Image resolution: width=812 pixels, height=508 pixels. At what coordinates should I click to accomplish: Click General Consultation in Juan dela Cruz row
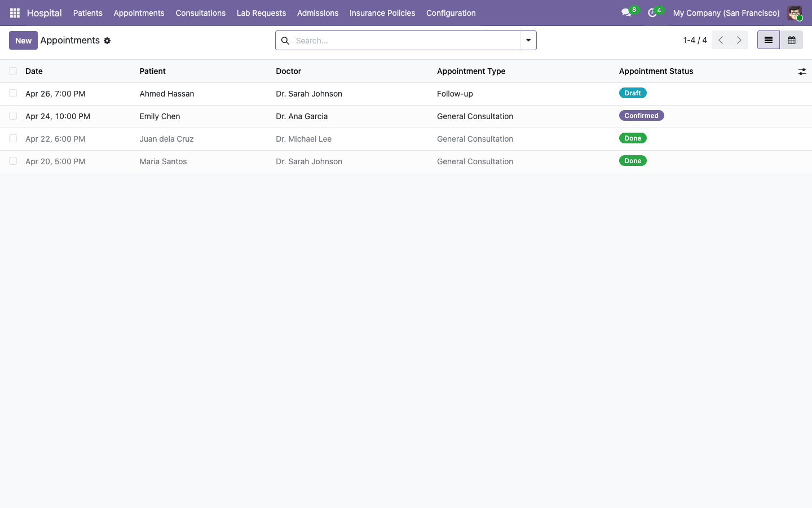pos(475,139)
